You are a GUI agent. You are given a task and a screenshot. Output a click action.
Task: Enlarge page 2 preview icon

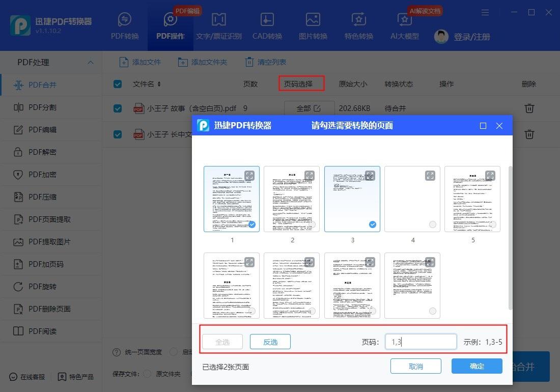coord(310,175)
